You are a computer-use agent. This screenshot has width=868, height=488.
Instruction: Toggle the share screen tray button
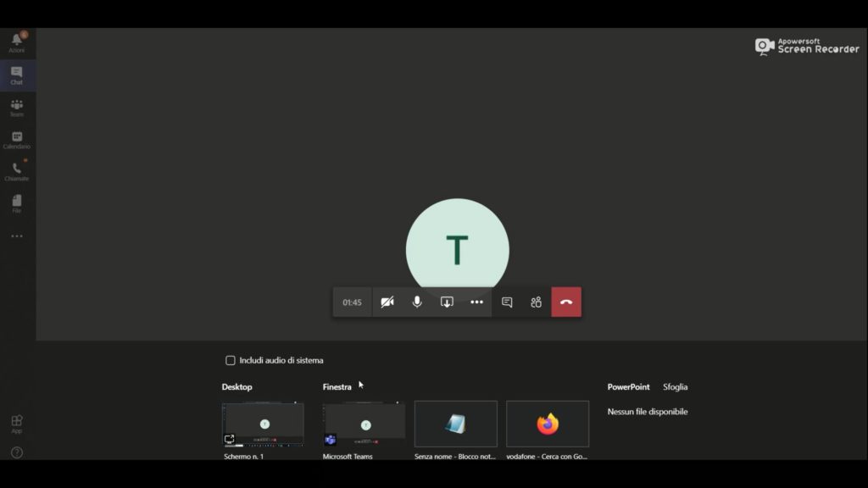447,302
